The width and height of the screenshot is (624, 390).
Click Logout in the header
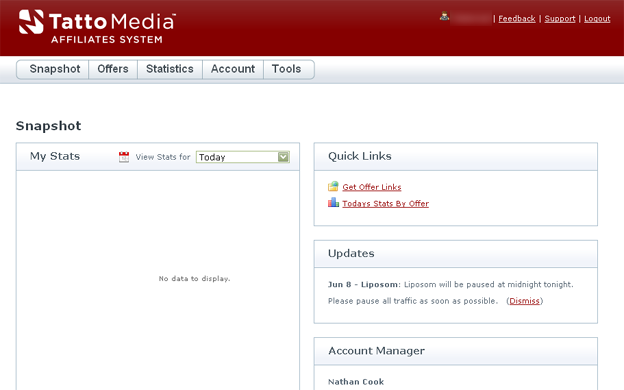(597, 19)
